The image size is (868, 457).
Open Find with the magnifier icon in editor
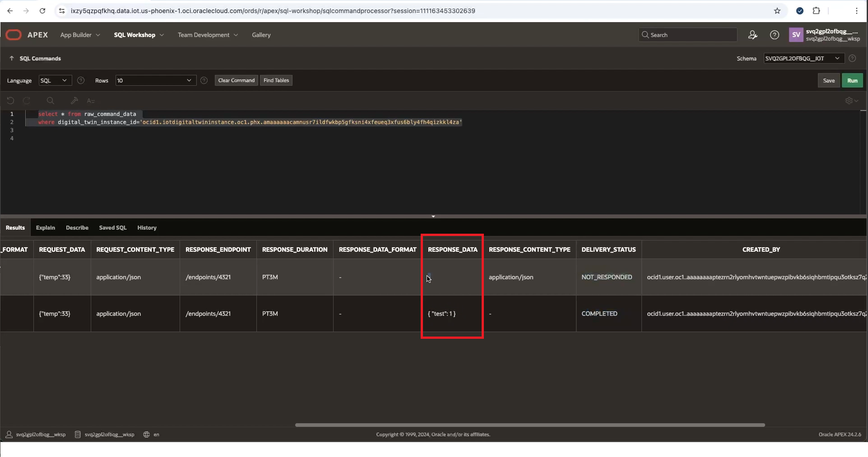[51, 101]
